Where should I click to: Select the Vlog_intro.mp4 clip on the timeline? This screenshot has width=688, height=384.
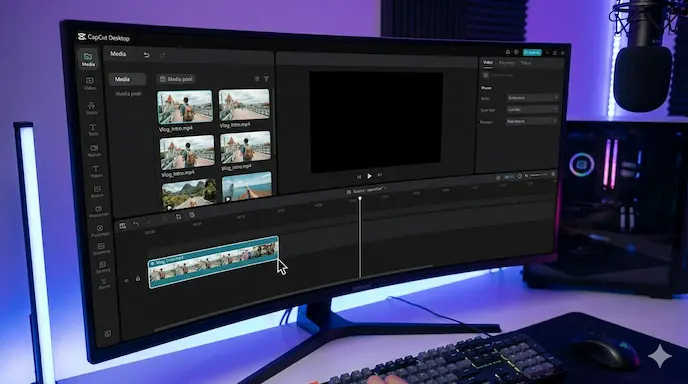(213, 262)
